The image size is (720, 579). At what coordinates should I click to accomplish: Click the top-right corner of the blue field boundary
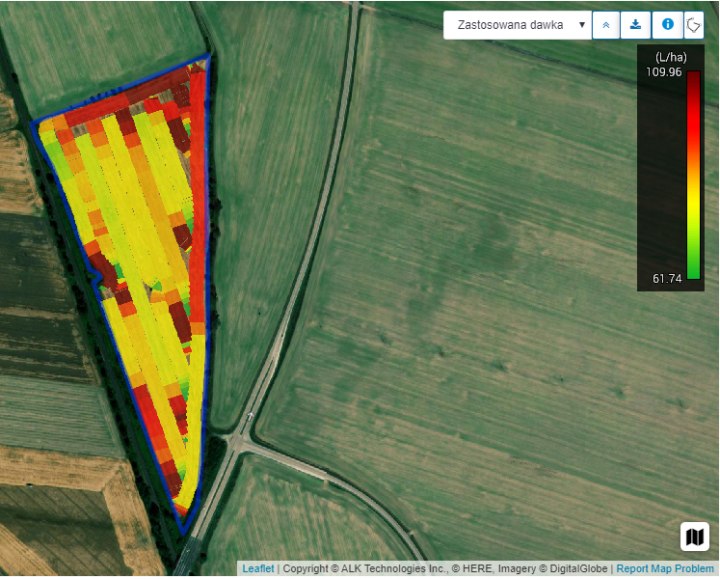tap(208, 56)
